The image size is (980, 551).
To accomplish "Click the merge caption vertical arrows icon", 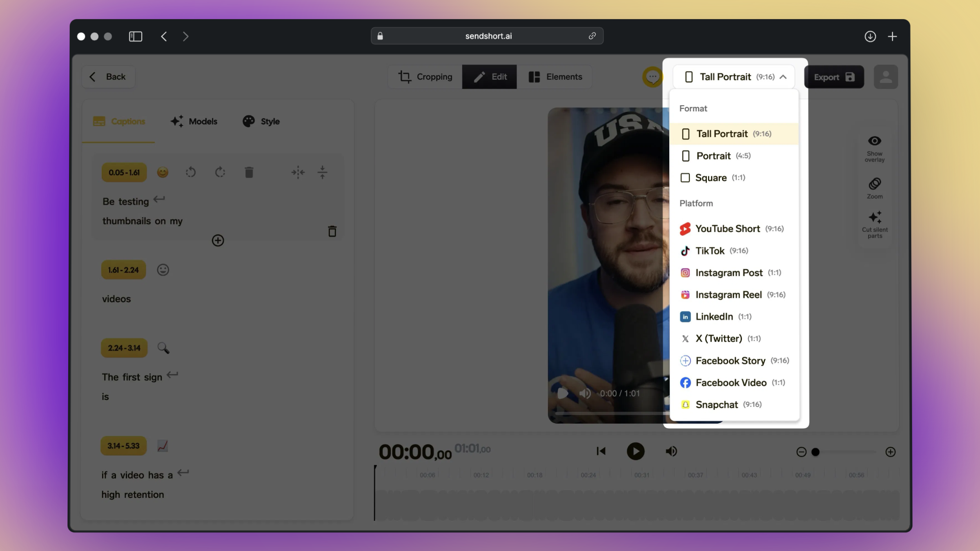I will 323,172.
